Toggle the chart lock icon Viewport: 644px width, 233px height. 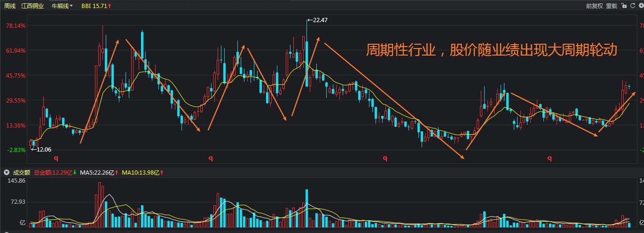pyautogui.click(x=624, y=6)
